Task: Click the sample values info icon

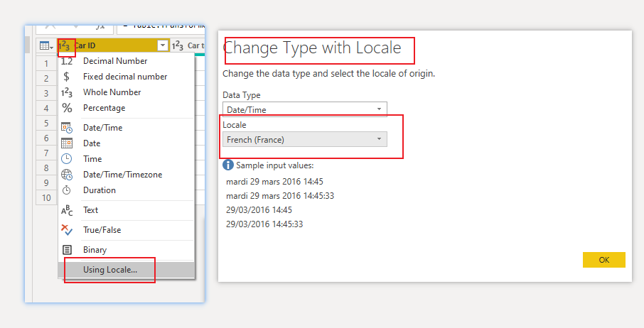Action: click(228, 165)
